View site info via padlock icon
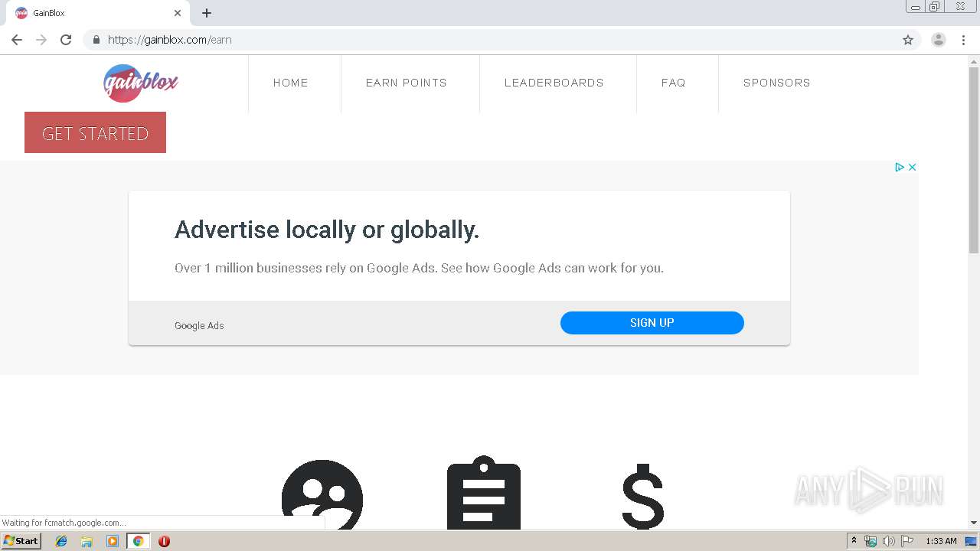This screenshot has height=551, width=980. [96, 40]
